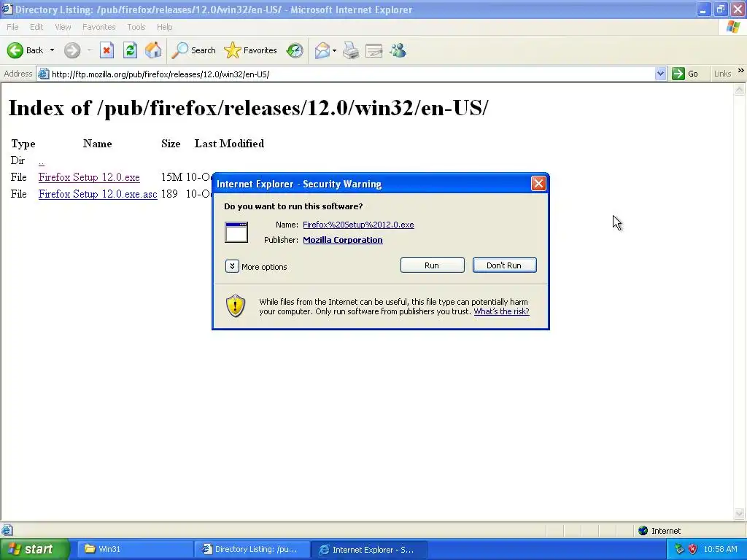Click the network connection tray icon

[679, 549]
